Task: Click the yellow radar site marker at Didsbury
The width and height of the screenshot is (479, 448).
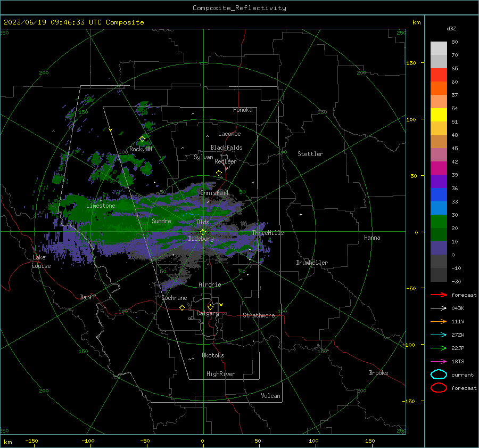Action: pyautogui.click(x=203, y=232)
